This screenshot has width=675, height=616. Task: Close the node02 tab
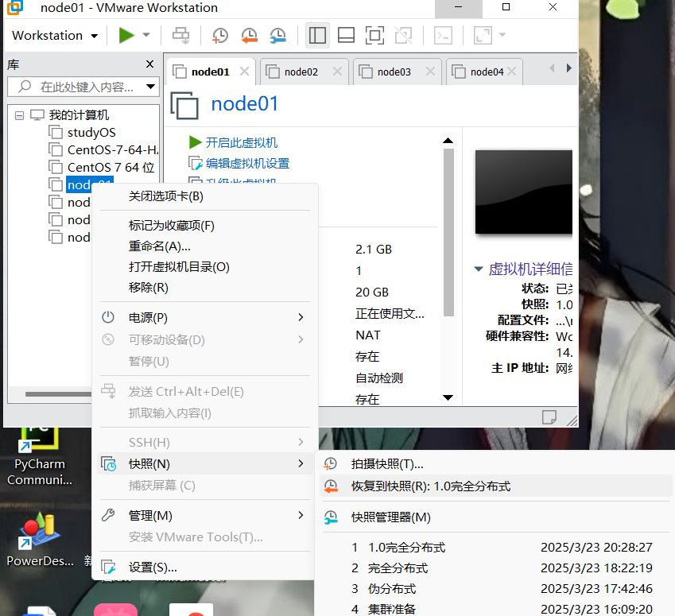[337, 71]
